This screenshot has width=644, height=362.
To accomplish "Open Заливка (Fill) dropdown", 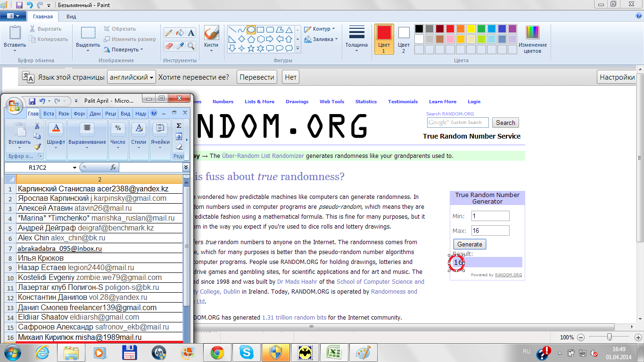I will click(321, 39).
